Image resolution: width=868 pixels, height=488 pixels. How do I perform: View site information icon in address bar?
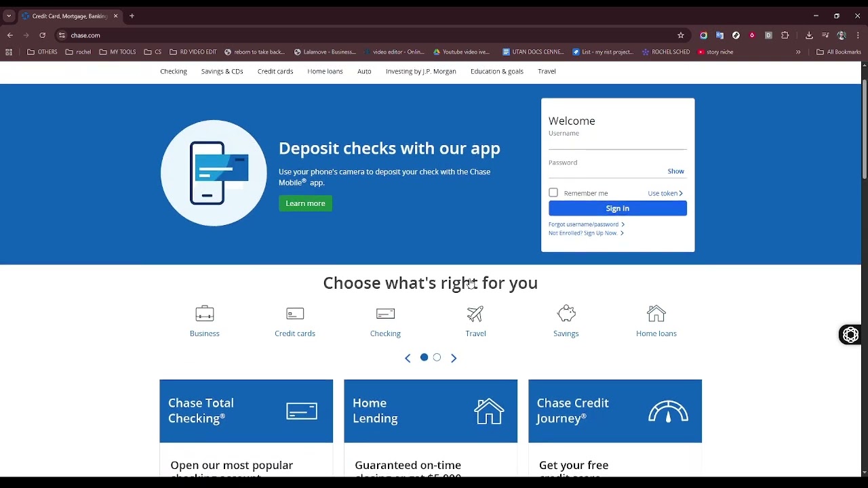[62, 35]
